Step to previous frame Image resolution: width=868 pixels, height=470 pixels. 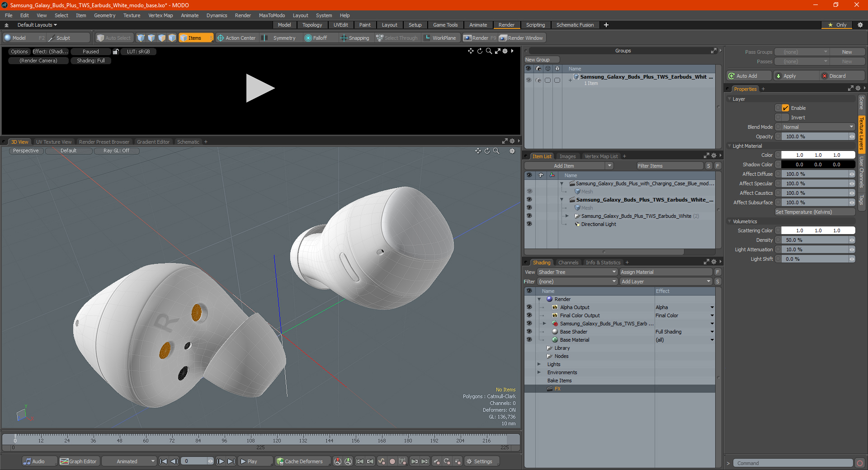[174, 461]
